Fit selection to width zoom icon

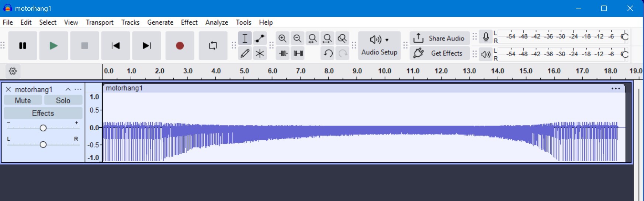[x=312, y=38]
